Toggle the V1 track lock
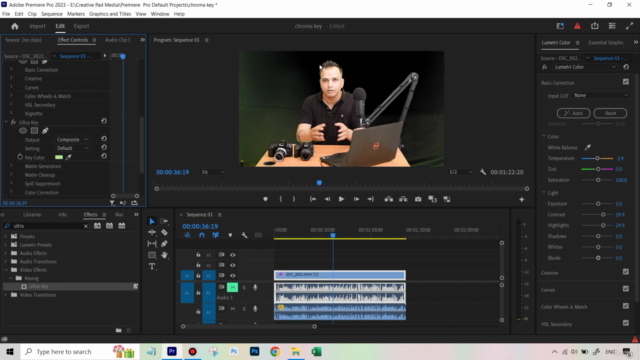 point(198,276)
